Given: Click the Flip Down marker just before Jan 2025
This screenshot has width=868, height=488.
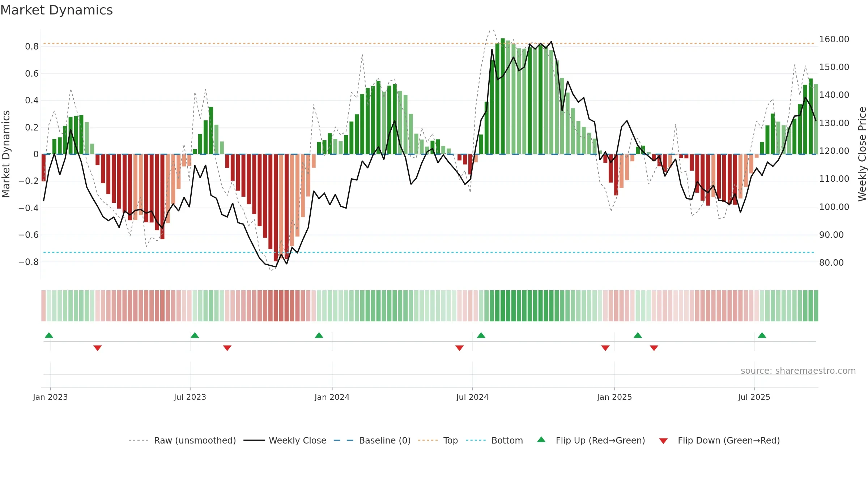Looking at the screenshot, I should [x=605, y=348].
